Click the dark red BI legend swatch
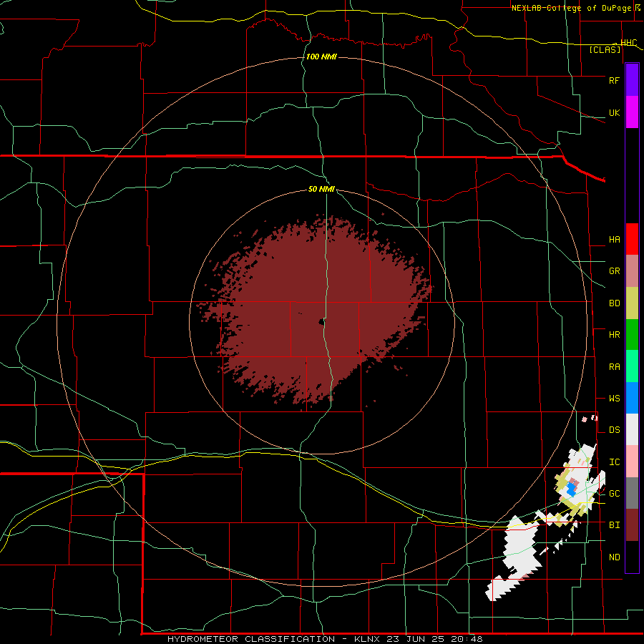 (x=632, y=525)
